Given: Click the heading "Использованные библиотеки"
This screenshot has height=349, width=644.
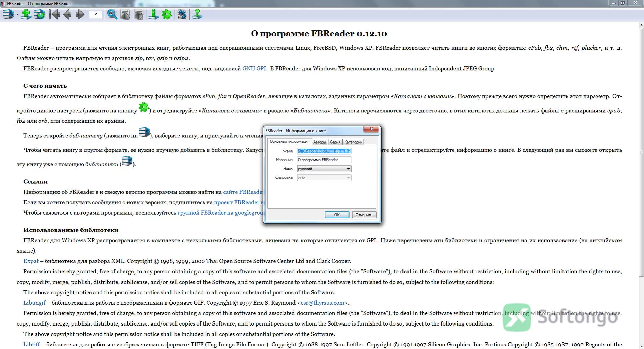Looking at the screenshot, I should (x=71, y=230).
